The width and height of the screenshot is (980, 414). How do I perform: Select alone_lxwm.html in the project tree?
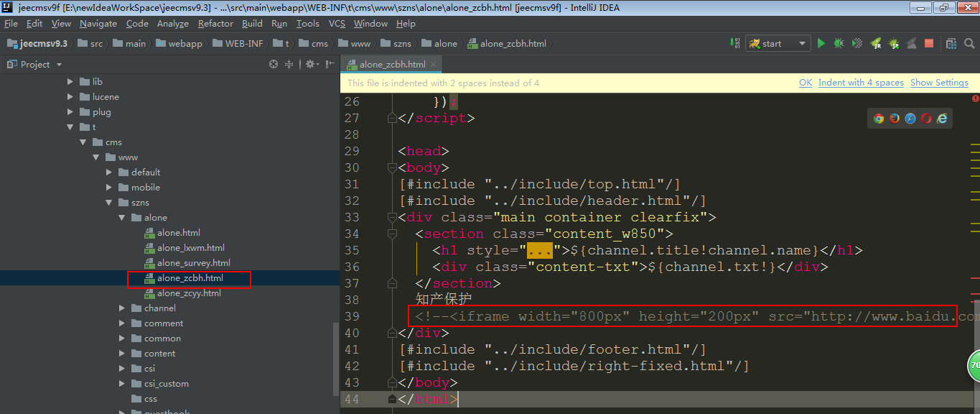click(x=185, y=248)
